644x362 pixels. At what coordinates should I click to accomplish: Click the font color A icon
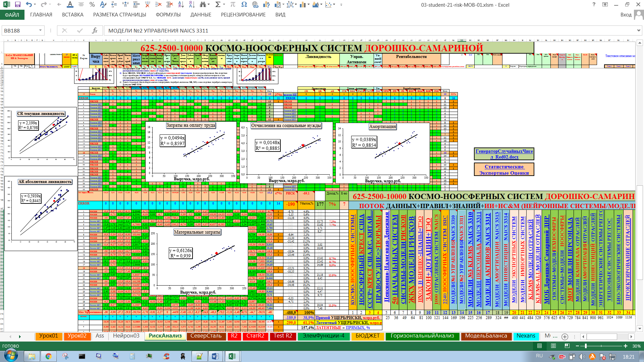pos(70,5)
